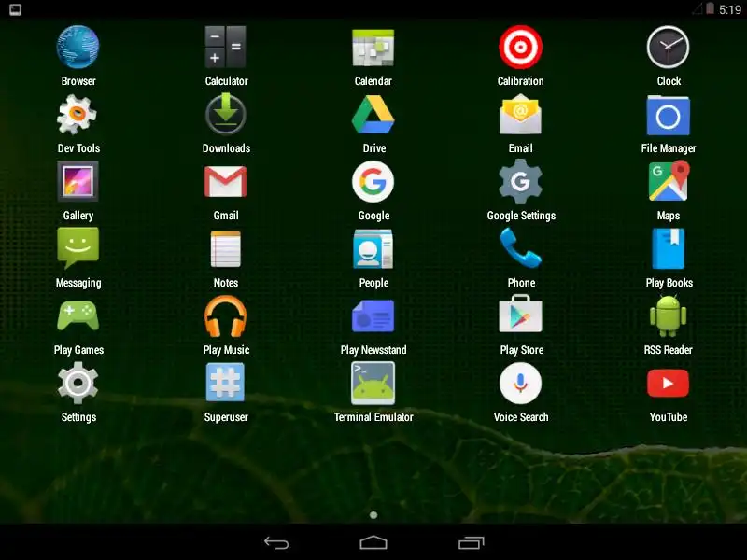Open Terminal Emulator

[x=373, y=383]
